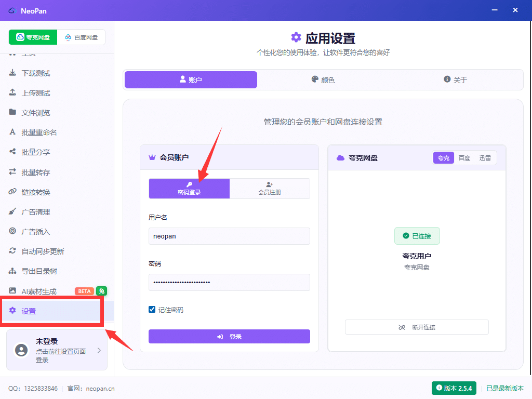Switch to 百度网盘 drive toggle at top

[81, 37]
